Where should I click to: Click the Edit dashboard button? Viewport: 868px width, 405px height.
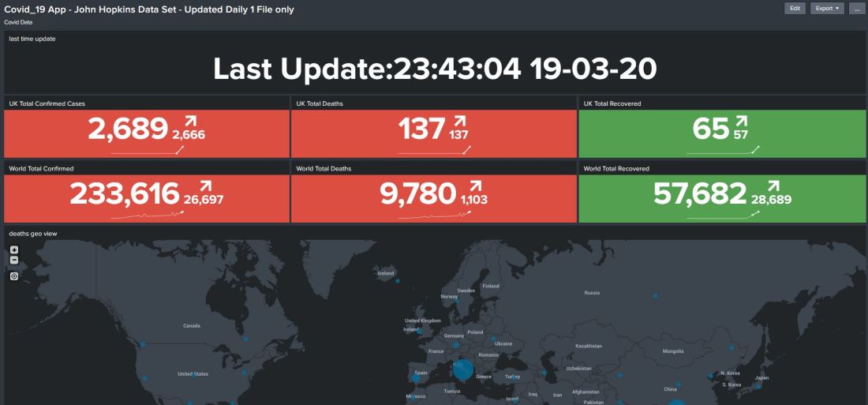795,9
